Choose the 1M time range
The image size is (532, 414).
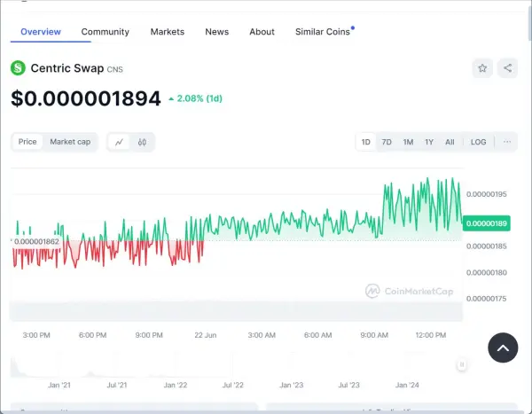(x=408, y=142)
